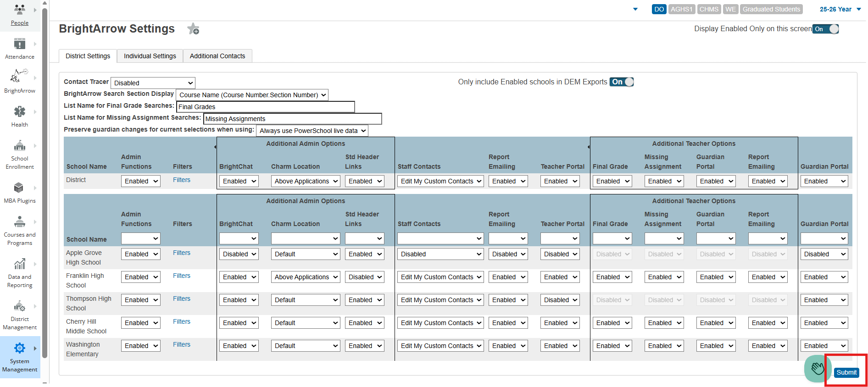Click Filters link for Cherry Hill Middle School
This screenshot has height=387, width=868.
(182, 321)
